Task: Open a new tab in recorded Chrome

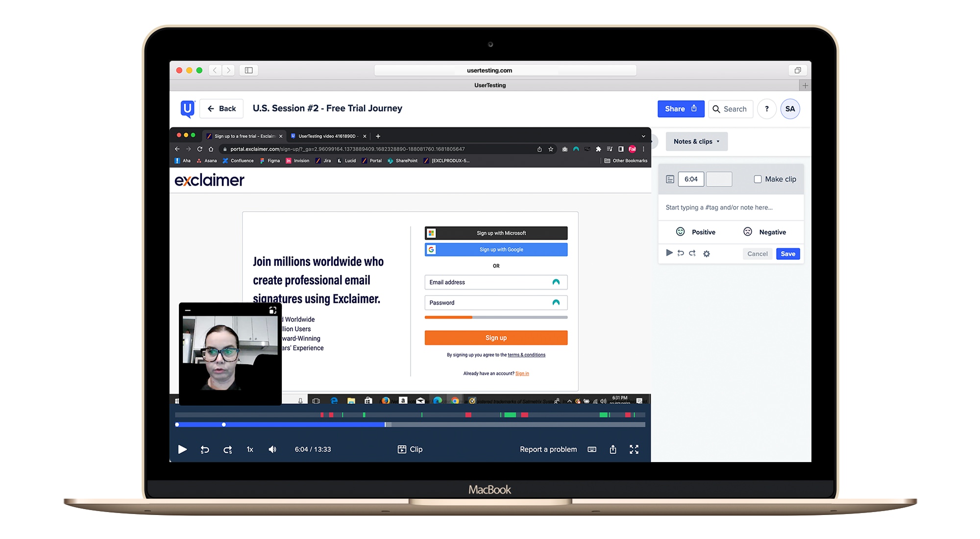Action: 378,136
